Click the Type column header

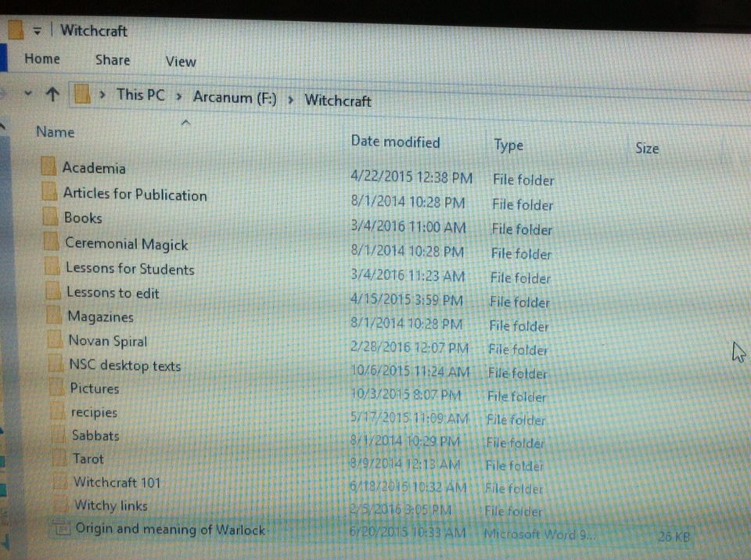508,145
